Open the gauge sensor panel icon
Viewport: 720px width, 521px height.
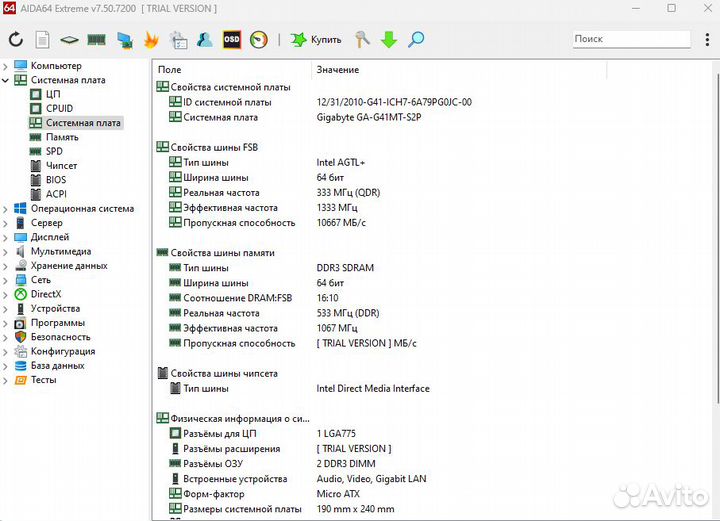pyautogui.click(x=259, y=39)
